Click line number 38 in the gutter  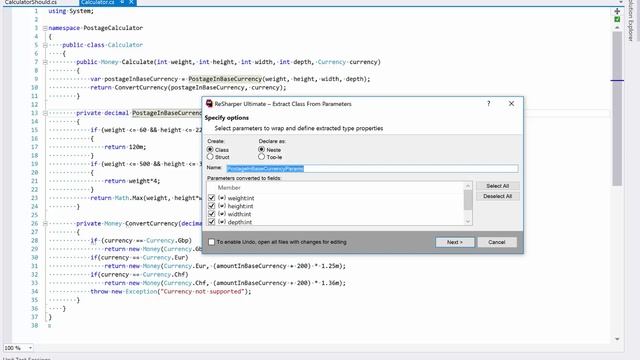point(34,325)
